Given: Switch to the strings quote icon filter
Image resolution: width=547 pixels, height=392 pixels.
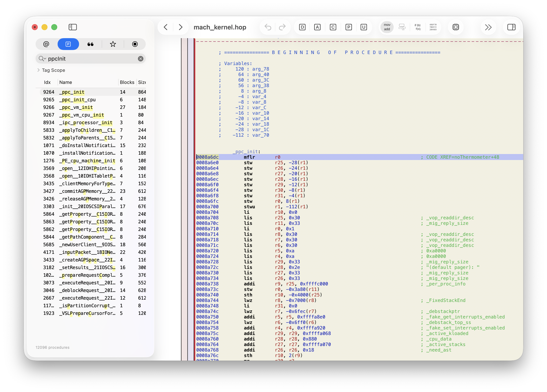Looking at the screenshot, I should coord(90,44).
